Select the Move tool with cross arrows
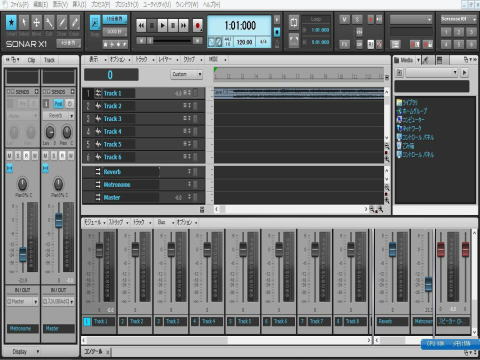The width and height of the screenshot is (480, 360). click(x=37, y=23)
